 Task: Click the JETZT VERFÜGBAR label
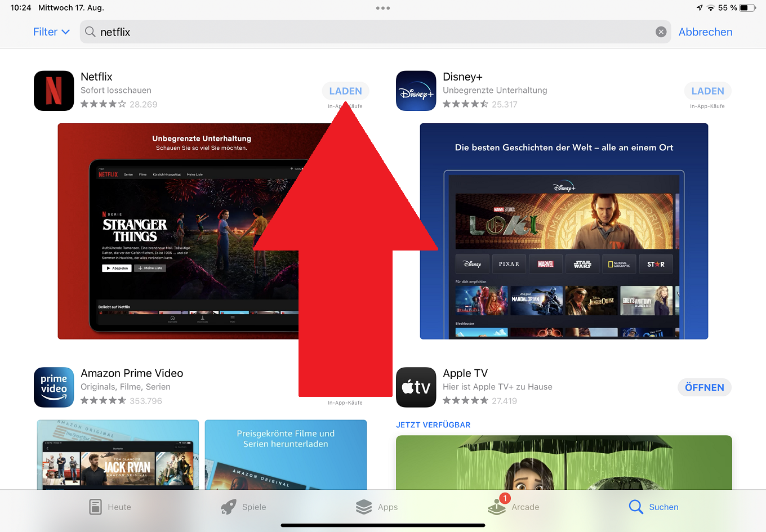(433, 425)
